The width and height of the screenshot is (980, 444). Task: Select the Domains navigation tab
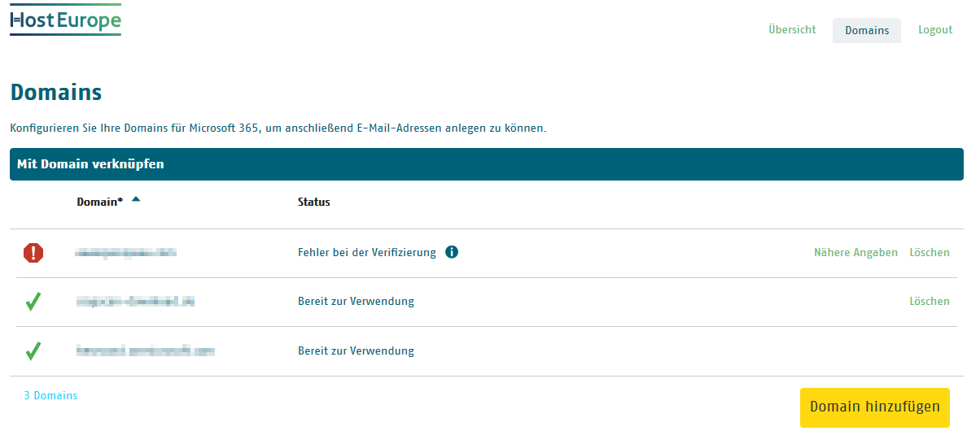click(867, 30)
